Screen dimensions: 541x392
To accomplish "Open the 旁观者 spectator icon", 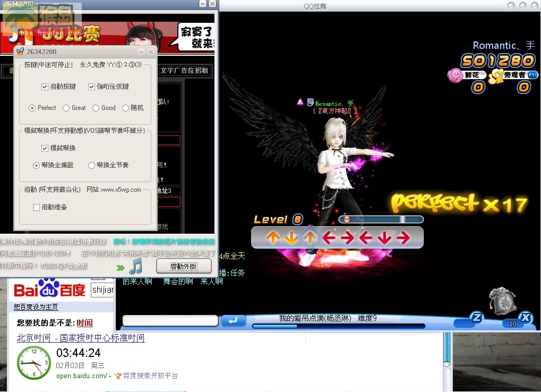I will 496,76.
